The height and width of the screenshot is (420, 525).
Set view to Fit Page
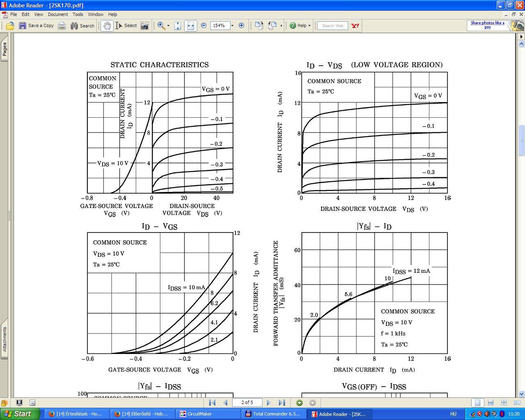click(x=178, y=26)
